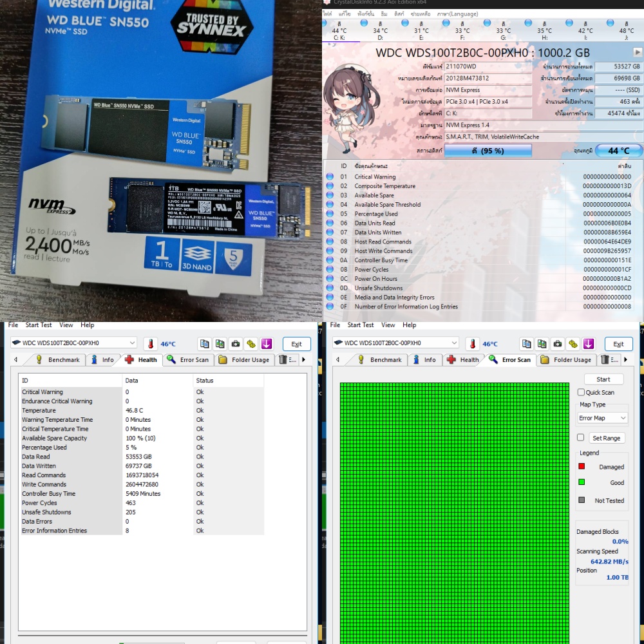The image size is (644, 644).
Task: Select Percentage Used row in Health table
Action: tap(142, 448)
